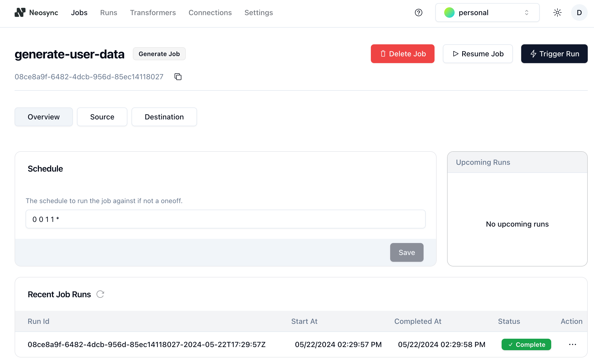Click the D avatar circle
594x364 pixels.
click(579, 12)
